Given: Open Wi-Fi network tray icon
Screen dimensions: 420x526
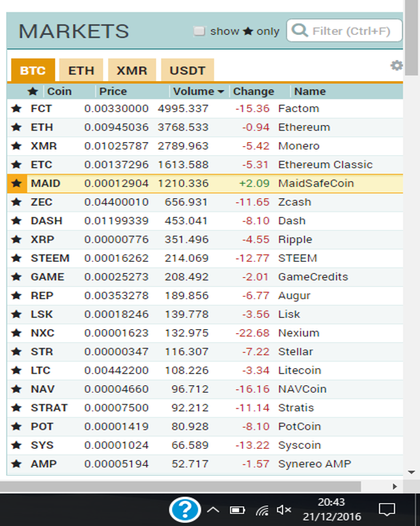Looking at the screenshot, I should coord(262,510).
